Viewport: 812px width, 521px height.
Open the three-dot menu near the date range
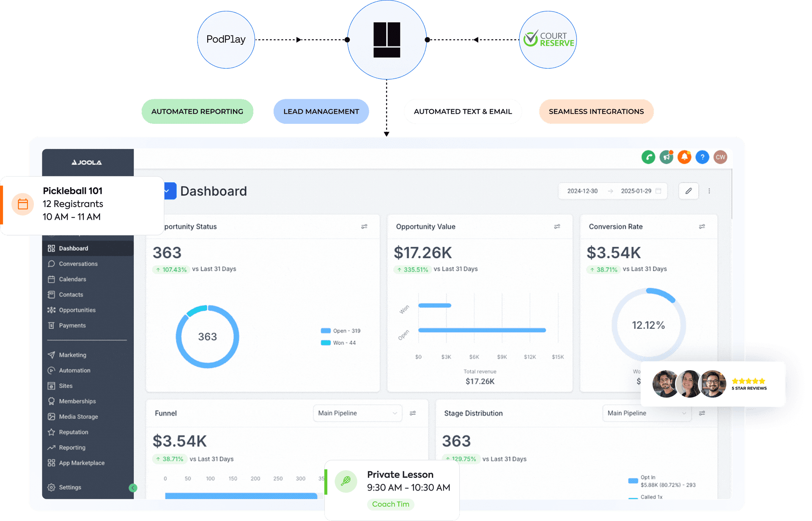coord(710,191)
